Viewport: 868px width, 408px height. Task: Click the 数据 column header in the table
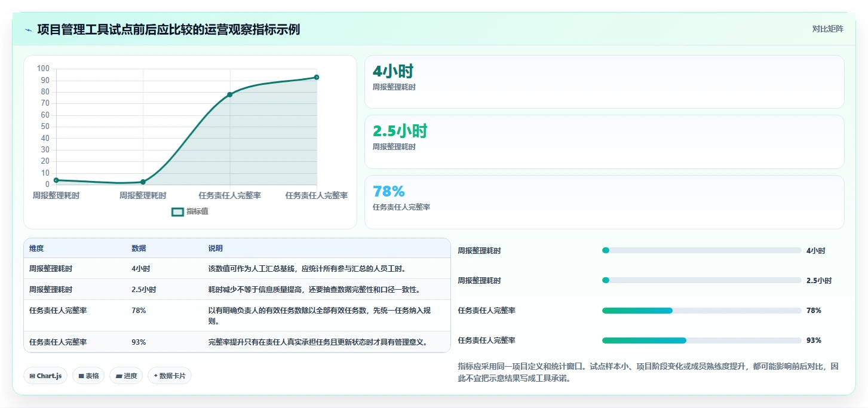tap(139, 249)
